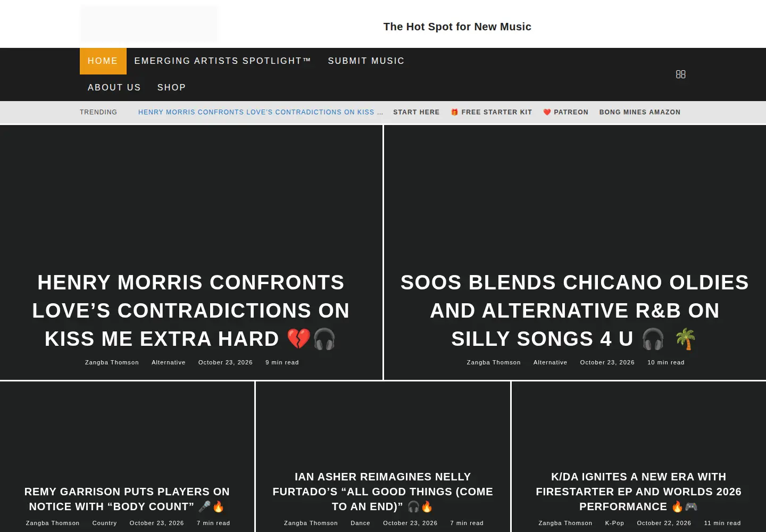Click Zangba Thomson author under Ian Asher post

click(x=311, y=523)
